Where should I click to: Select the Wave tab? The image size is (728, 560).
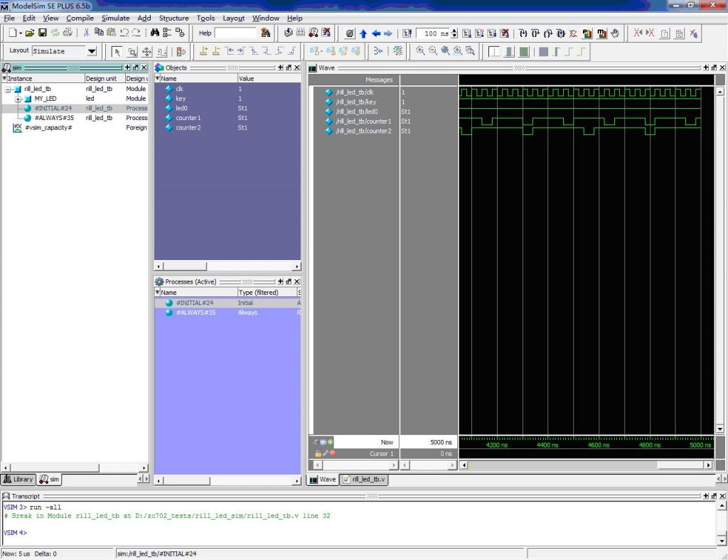pyautogui.click(x=323, y=479)
